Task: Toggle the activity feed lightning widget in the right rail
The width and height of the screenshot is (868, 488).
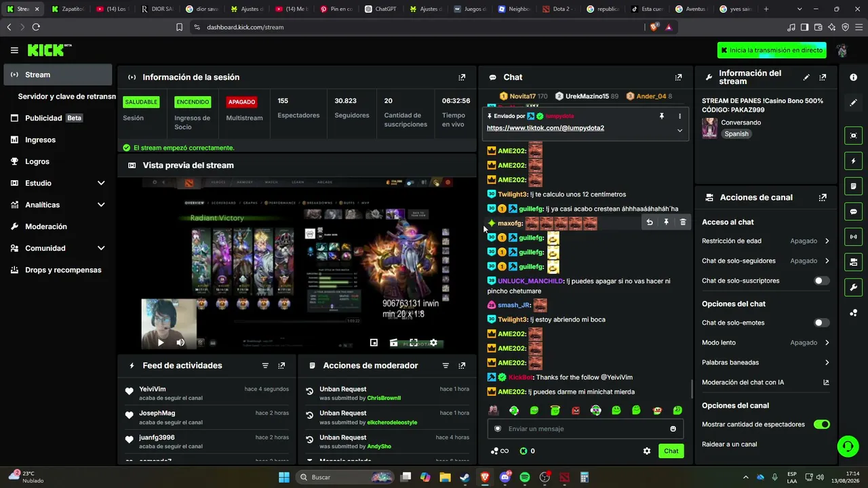Action: tap(853, 161)
